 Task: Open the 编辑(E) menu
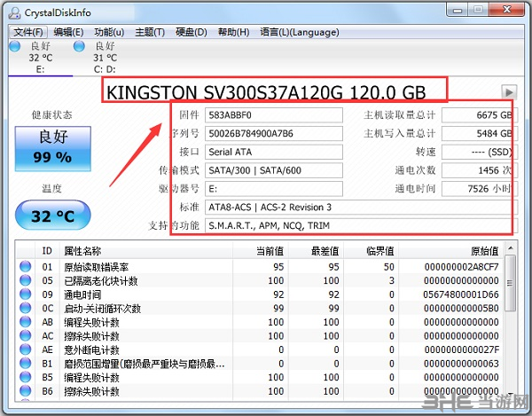[68, 32]
